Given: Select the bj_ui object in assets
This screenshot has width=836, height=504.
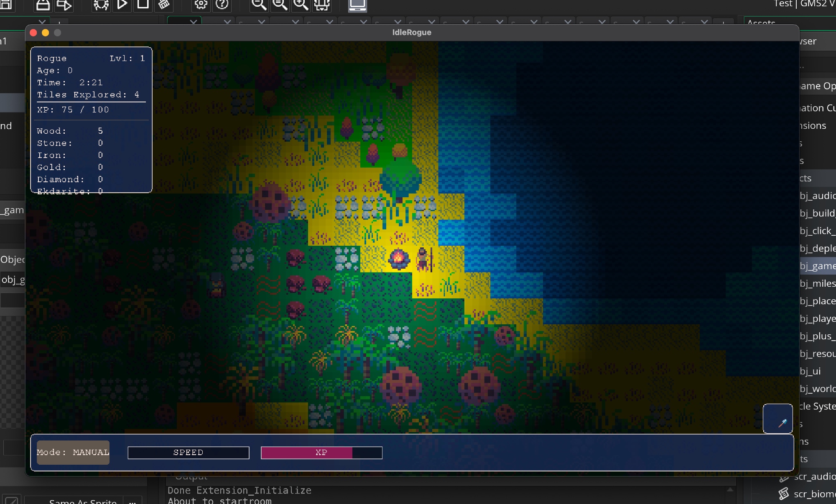Looking at the screenshot, I should point(810,371).
